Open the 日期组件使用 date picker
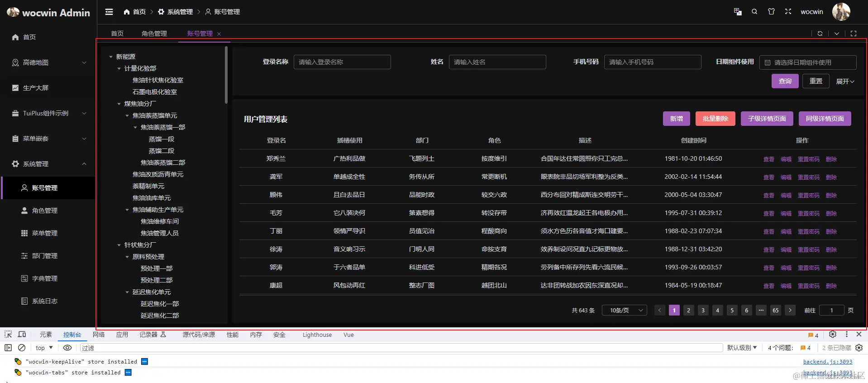Viewport: 868px width, 383px height. 808,62
